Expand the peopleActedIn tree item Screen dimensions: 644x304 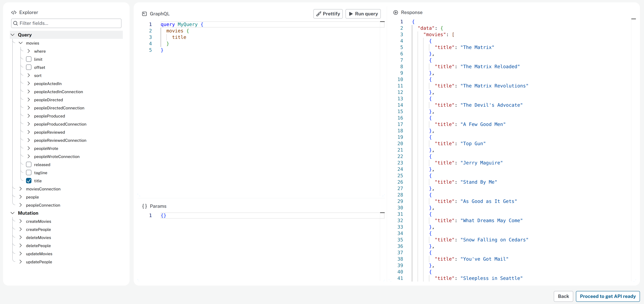pyautogui.click(x=29, y=83)
